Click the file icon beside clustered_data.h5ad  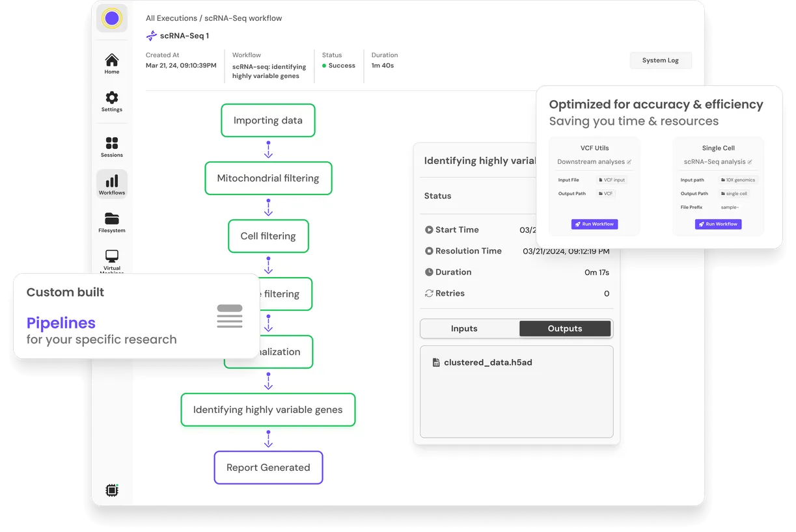pos(436,362)
